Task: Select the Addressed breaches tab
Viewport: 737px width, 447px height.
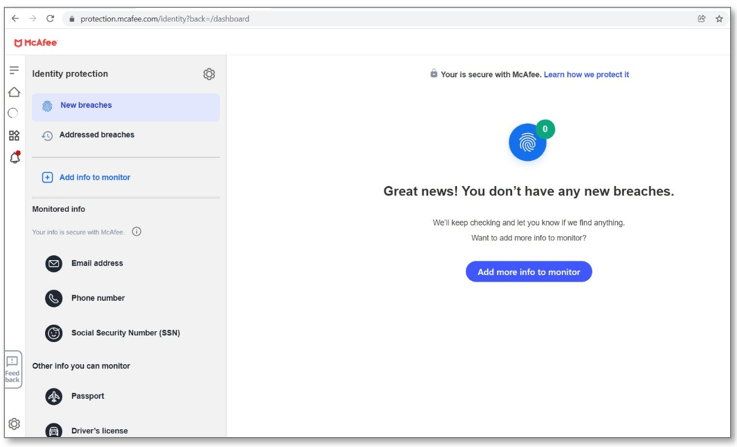Action: click(x=126, y=135)
